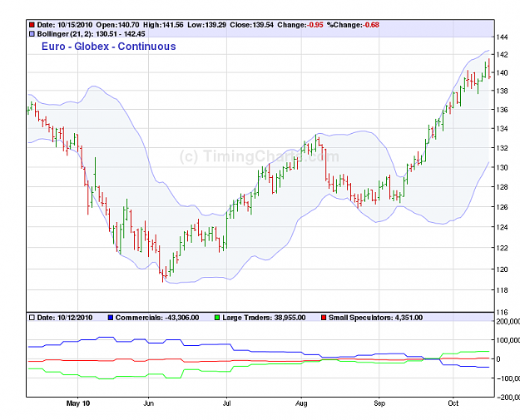This screenshot has width=520, height=420.
Task: Click the chart title 'Euro - Globex - Continuous'
Action: point(108,47)
